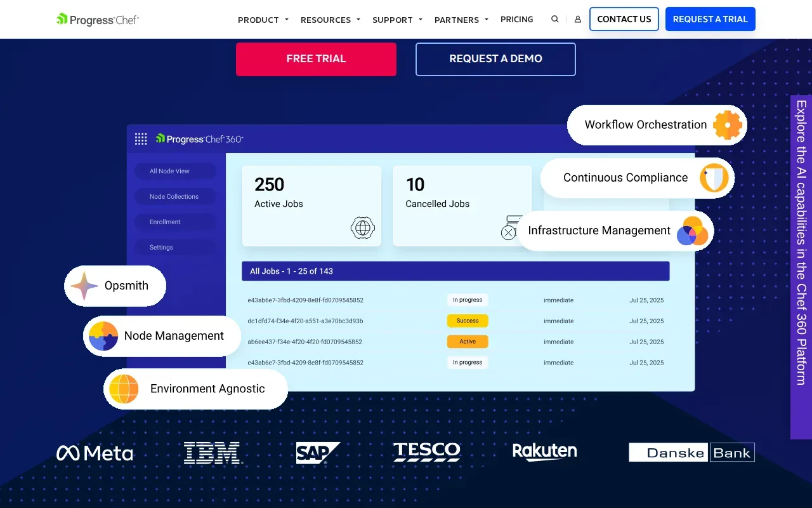The height and width of the screenshot is (508, 812).
Task: Click the SAP logo
Action: pos(318,453)
